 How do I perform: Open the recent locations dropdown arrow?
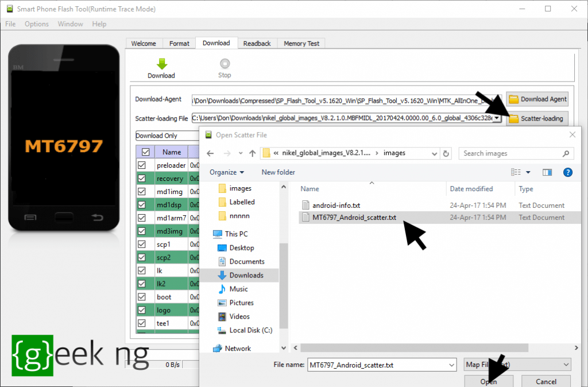click(241, 153)
